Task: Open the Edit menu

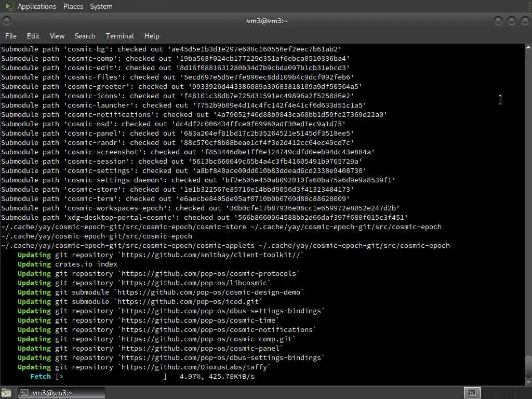Action: 33,36
